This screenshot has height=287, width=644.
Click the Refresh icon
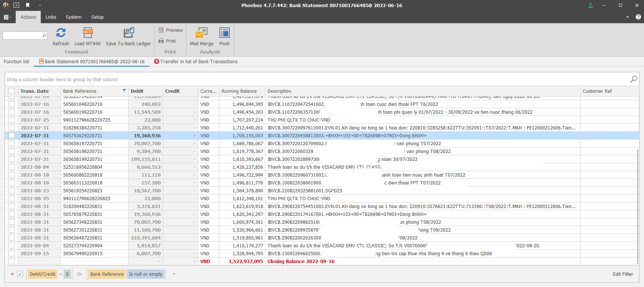click(61, 33)
